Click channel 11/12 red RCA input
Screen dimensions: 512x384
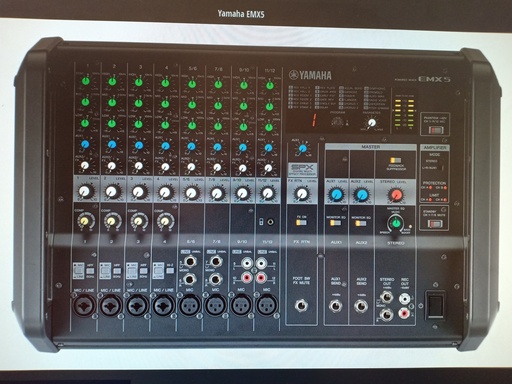261,277
